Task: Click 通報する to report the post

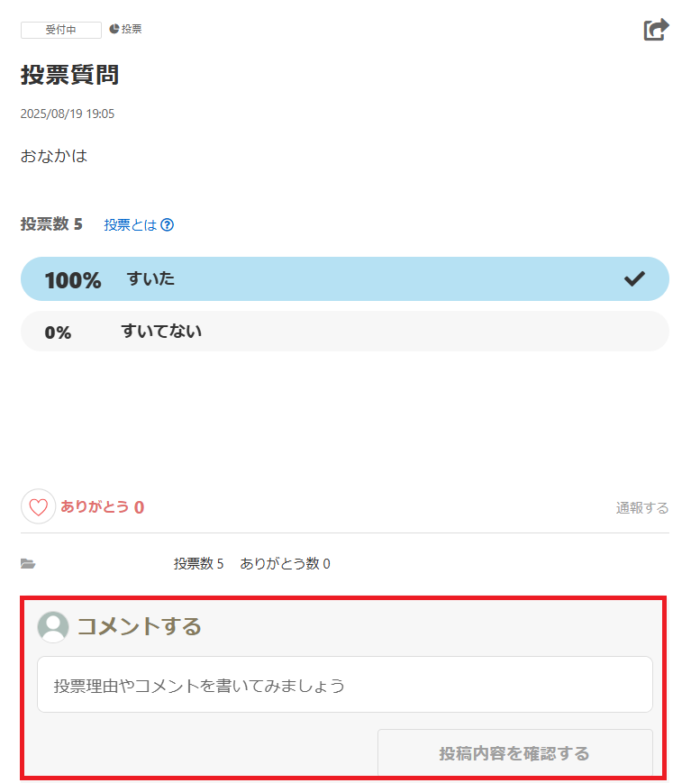Action: (642, 508)
